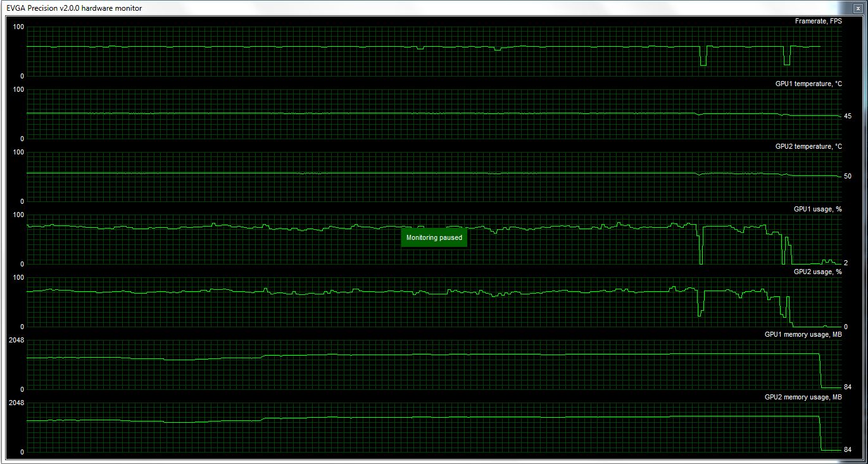Click the GPU2 memory usage value 84
This screenshot has width=868, height=464.
pyautogui.click(x=847, y=449)
